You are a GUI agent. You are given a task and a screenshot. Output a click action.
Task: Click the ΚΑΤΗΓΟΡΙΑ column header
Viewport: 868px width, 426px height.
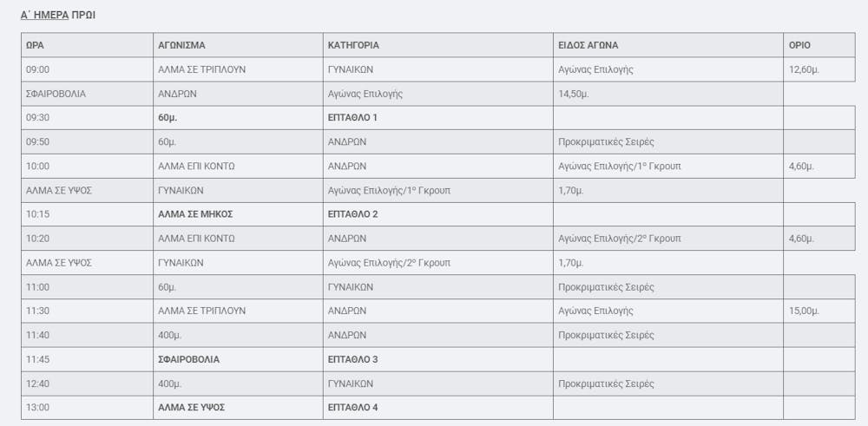(x=353, y=45)
